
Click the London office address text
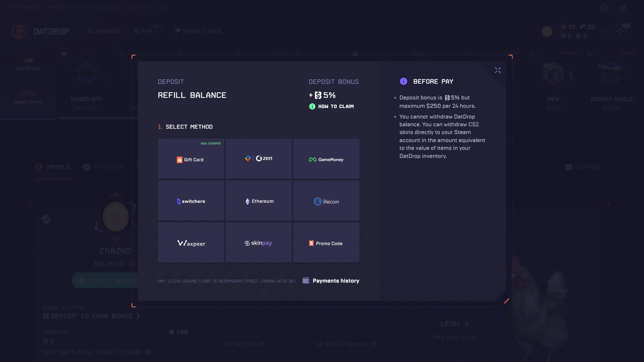(226, 281)
